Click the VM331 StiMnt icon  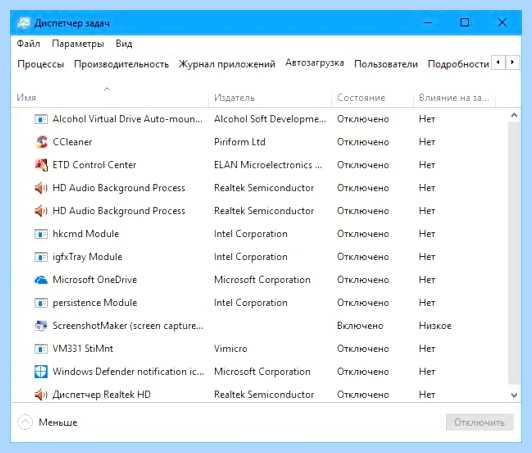click(41, 349)
